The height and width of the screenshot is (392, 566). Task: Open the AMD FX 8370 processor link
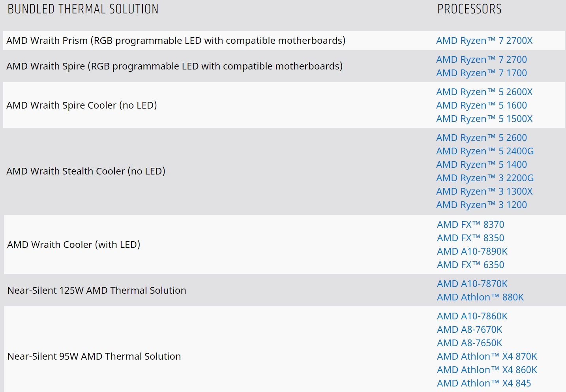point(470,225)
